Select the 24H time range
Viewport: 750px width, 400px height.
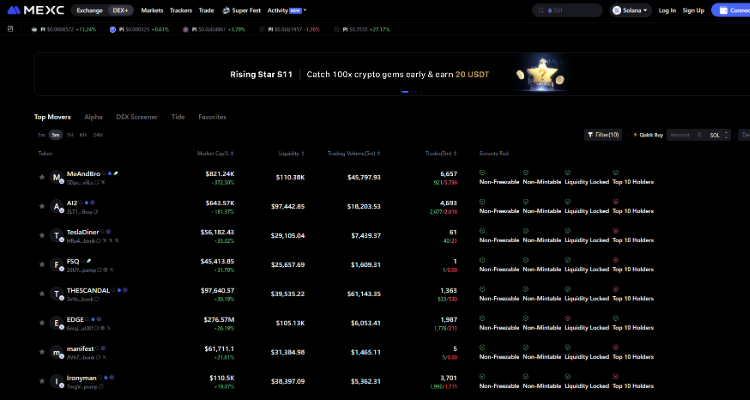tap(98, 135)
